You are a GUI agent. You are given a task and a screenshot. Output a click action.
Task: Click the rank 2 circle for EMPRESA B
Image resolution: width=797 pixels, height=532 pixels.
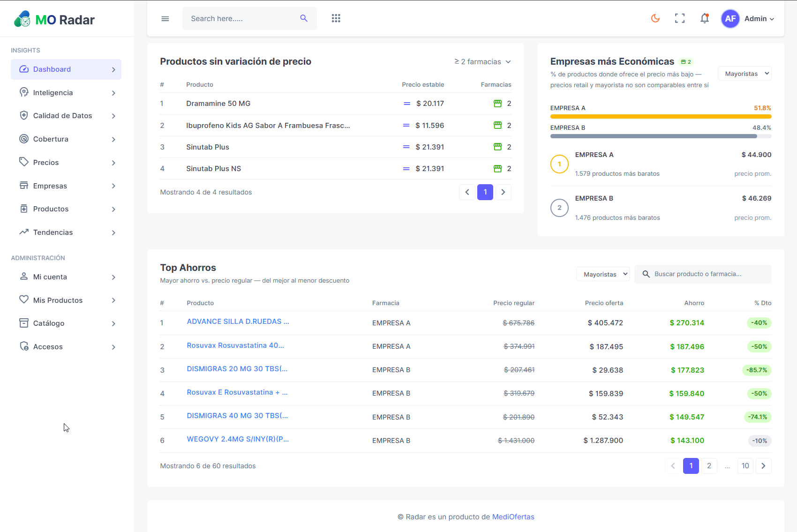click(559, 208)
